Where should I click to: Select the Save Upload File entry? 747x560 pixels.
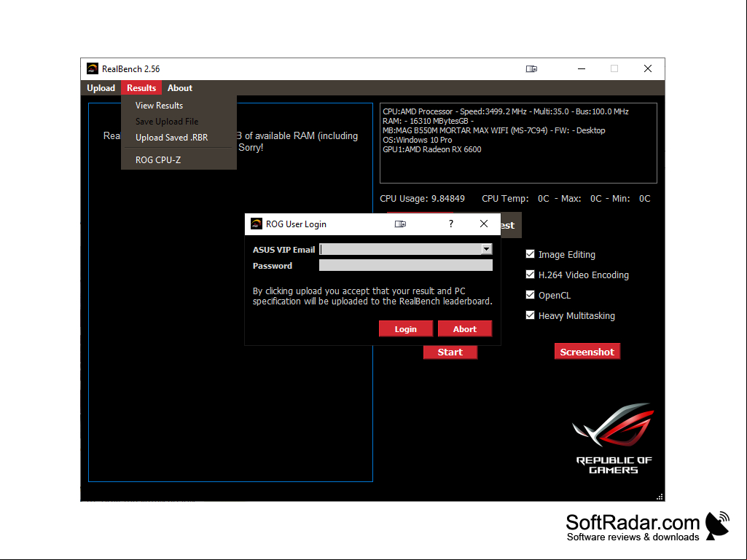(167, 122)
